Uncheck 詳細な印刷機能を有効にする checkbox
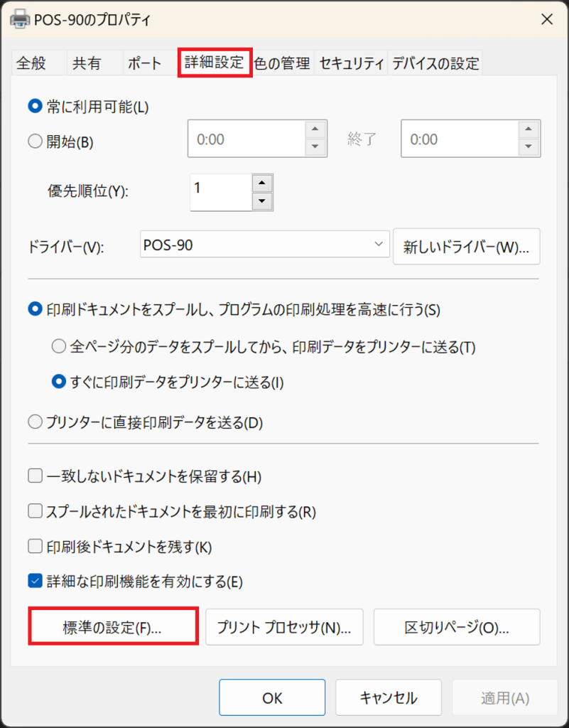The height and width of the screenshot is (728, 569). [36, 581]
